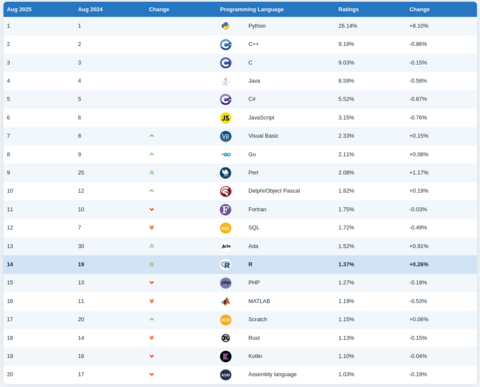
Task: Click the Python logo icon
Action: [226, 26]
